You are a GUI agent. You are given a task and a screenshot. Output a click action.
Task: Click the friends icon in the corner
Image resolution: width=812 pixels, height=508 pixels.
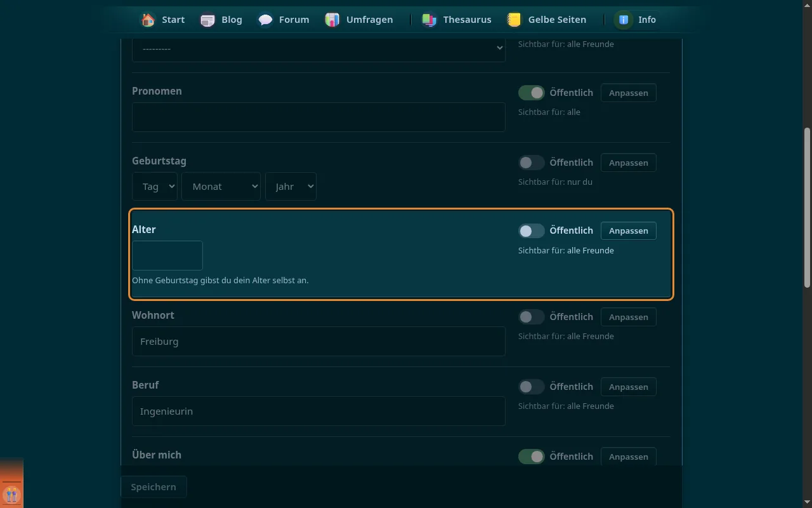(11, 495)
